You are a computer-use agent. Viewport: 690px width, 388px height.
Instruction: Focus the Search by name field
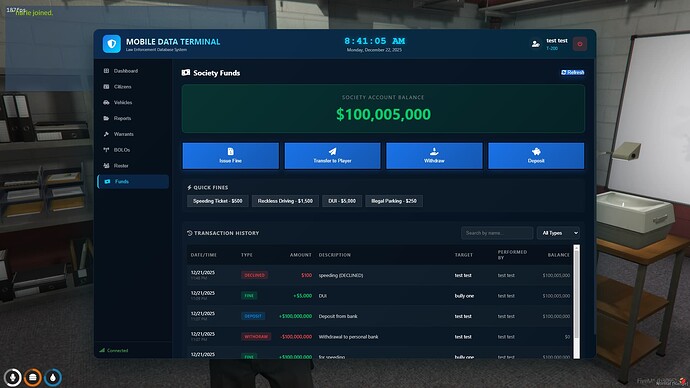497,233
